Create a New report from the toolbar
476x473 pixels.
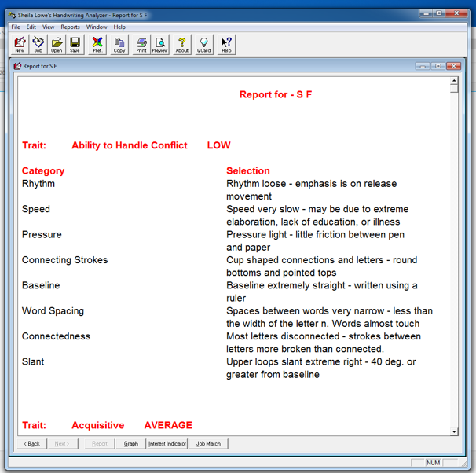point(20,45)
